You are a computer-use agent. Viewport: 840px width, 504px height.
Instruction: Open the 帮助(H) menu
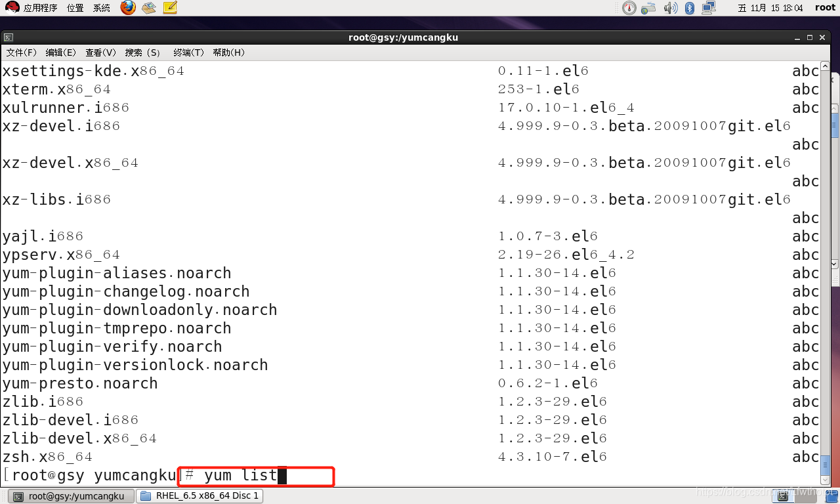click(228, 52)
